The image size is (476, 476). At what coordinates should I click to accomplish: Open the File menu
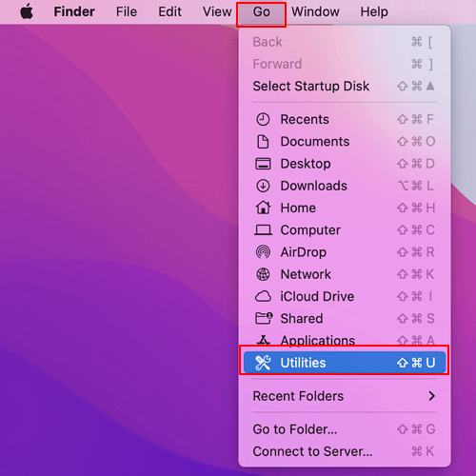pos(127,12)
